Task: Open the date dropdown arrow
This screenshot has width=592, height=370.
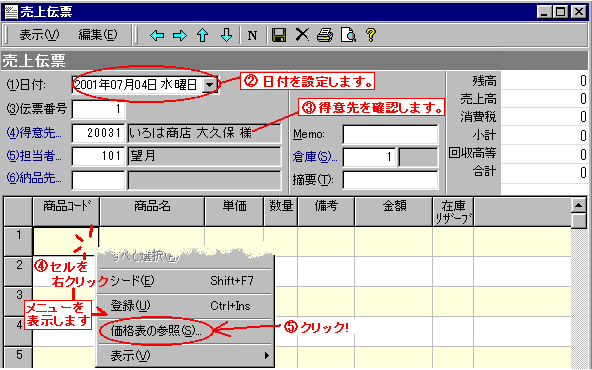Action: [x=209, y=85]
